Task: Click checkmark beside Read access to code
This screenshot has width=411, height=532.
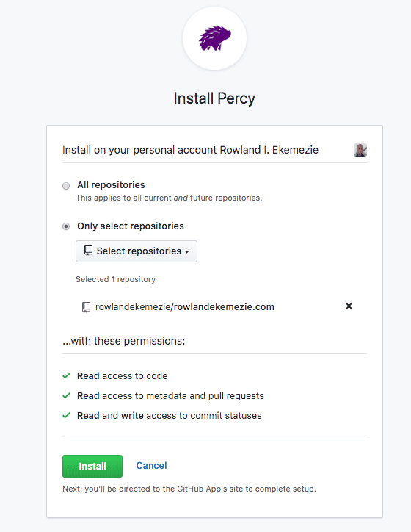Action: pos(66,375)
